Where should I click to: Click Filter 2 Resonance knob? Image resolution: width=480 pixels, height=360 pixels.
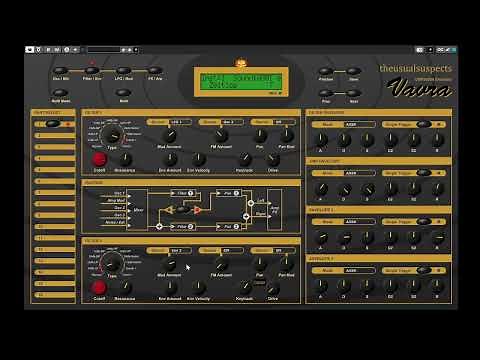(125, 288)
